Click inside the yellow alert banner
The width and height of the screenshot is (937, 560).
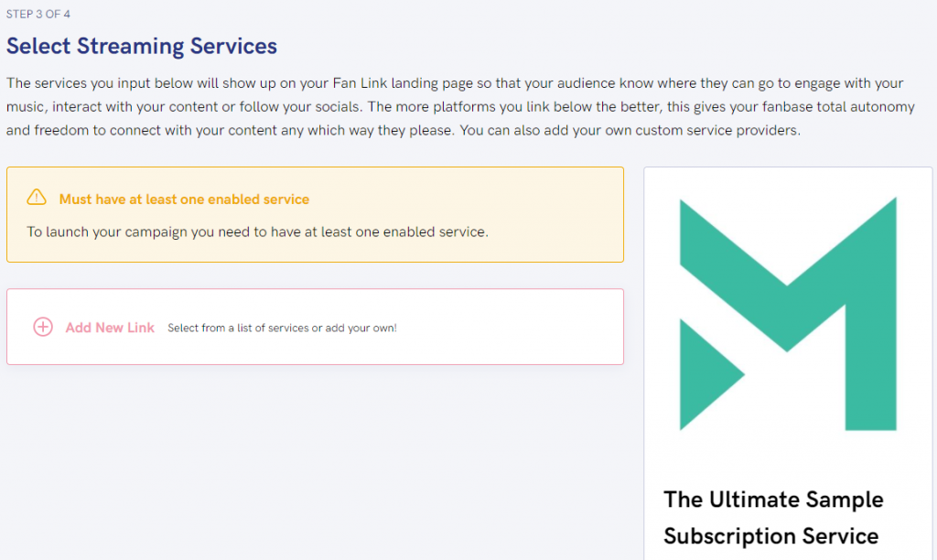click(x=315, y=214)
